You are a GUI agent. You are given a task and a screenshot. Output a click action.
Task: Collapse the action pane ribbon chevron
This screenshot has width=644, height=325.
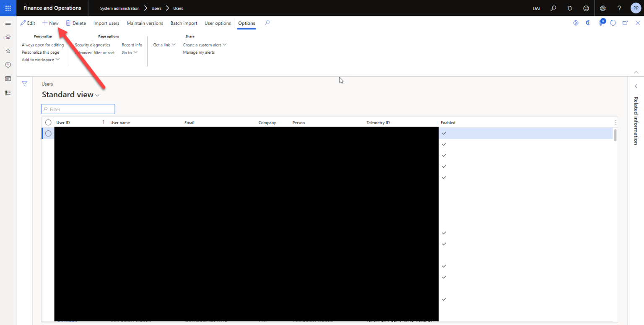(x=636, y=72)
